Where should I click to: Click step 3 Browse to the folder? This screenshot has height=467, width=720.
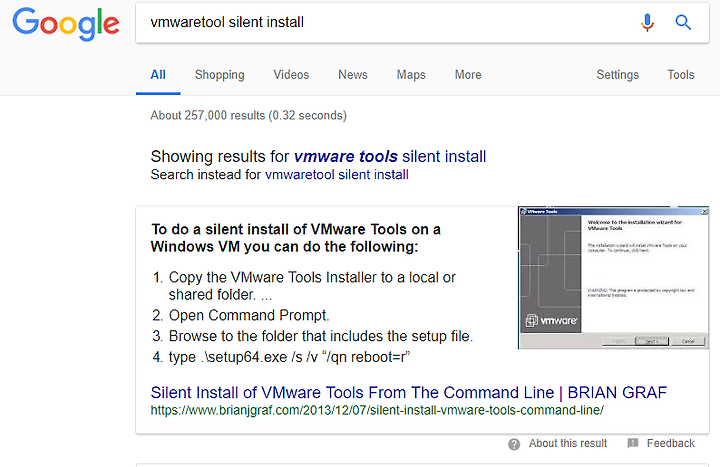click(x=321, y=336)
